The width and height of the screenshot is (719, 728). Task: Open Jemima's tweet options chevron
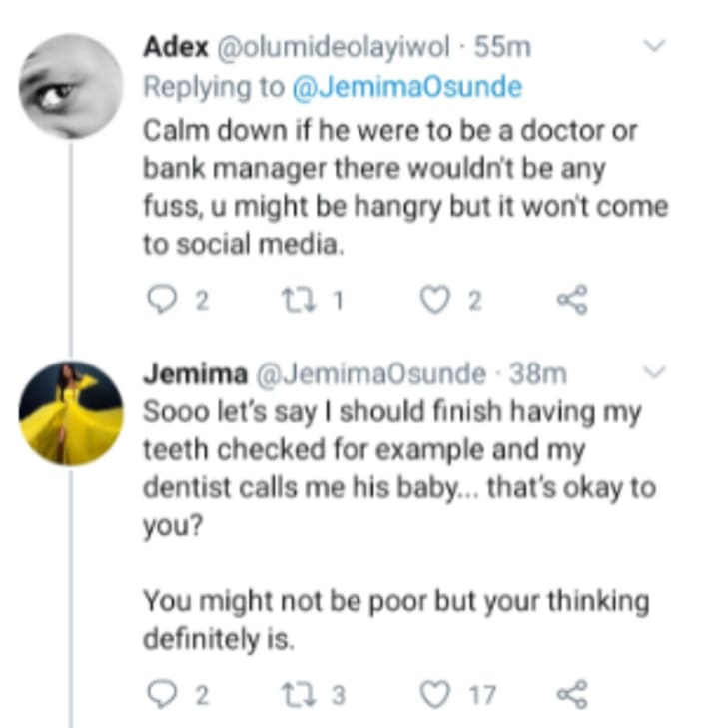655,372
